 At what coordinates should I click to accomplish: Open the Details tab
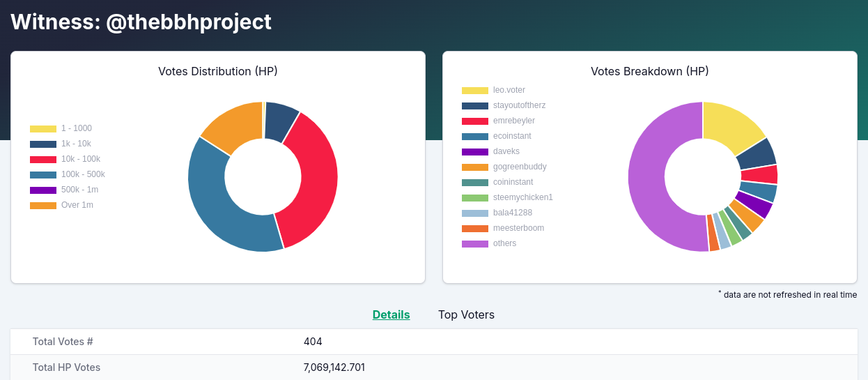click(x=392, y=314)
